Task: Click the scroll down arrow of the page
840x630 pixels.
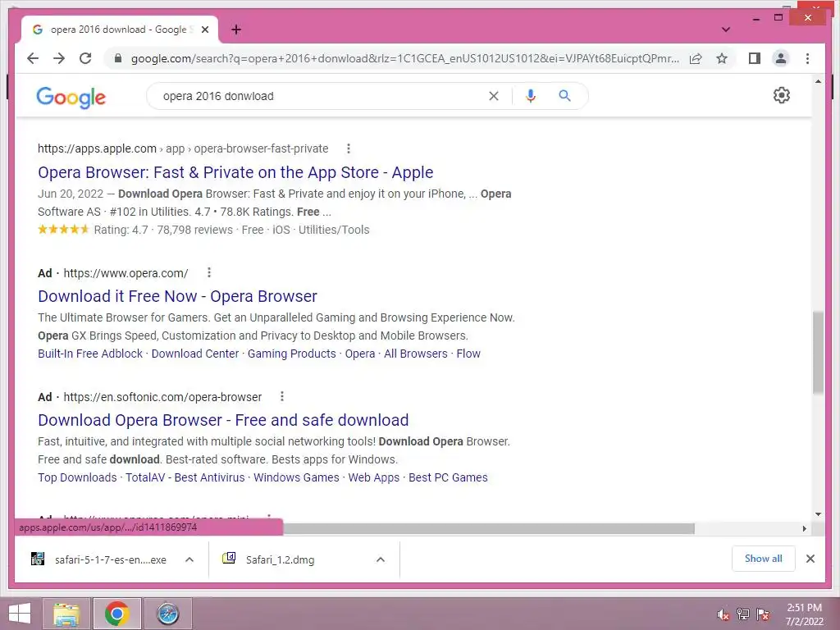Action: [x=818, y=514]
